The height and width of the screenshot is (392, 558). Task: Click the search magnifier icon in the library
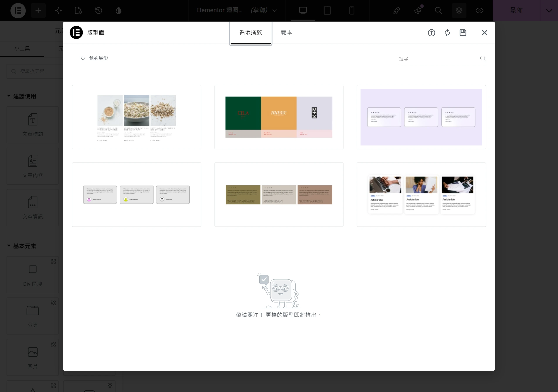click(483, 59)
